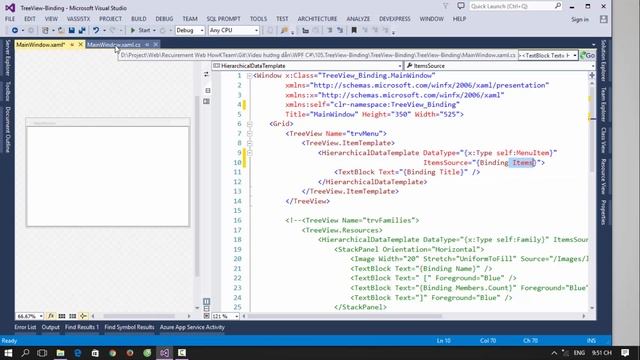Open the DEVEXPRESS menu
This screenshot has height=360, width=640.
pyautogui.click(x=395, y=19)
